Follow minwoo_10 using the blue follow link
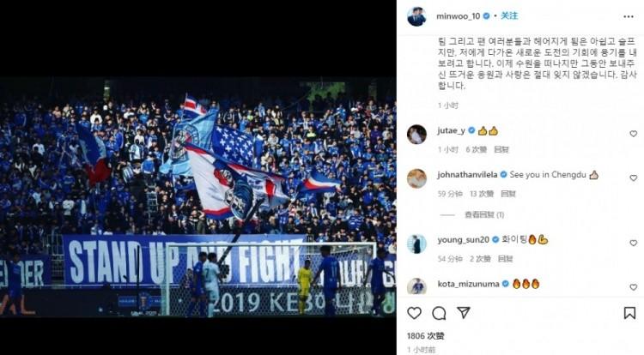 pos(509,15)
